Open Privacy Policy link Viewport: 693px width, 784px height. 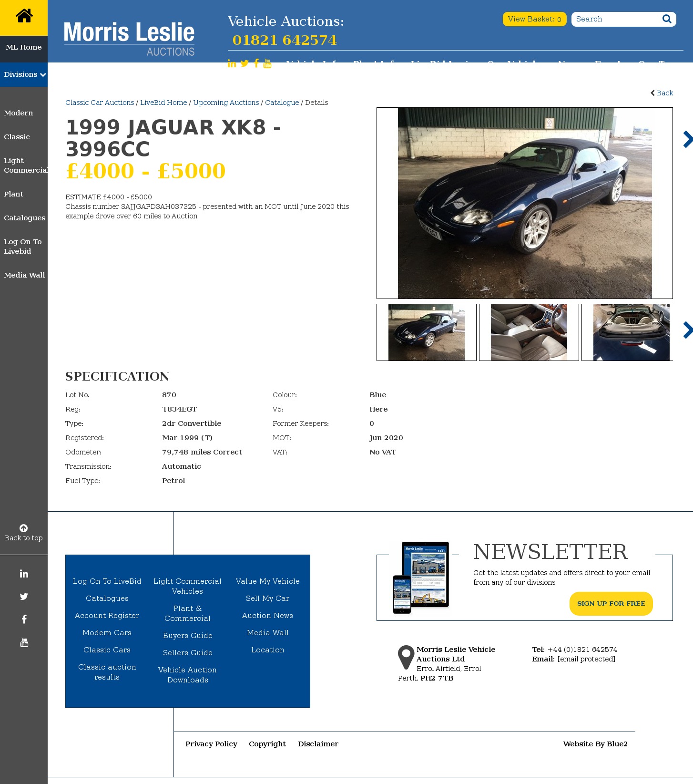point(211,744)
